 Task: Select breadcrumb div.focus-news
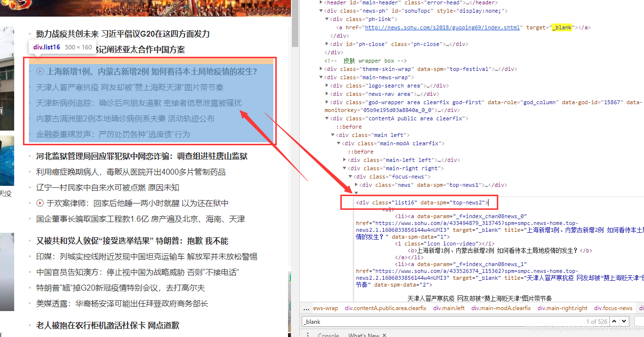coord(613,308)
